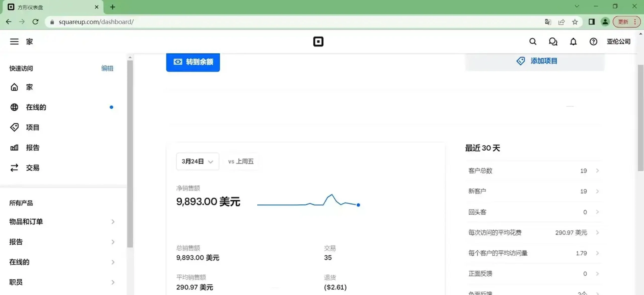Open the search magnifier in the header
This screenshot has height=295, width=644.
click(x=533, y=42)
